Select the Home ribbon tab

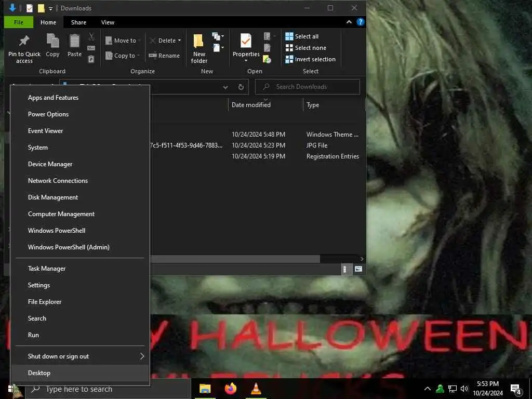(48, 22)
